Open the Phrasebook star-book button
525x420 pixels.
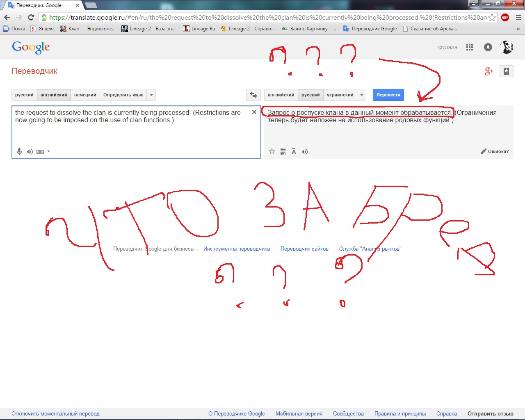click(x=506, y=71)
